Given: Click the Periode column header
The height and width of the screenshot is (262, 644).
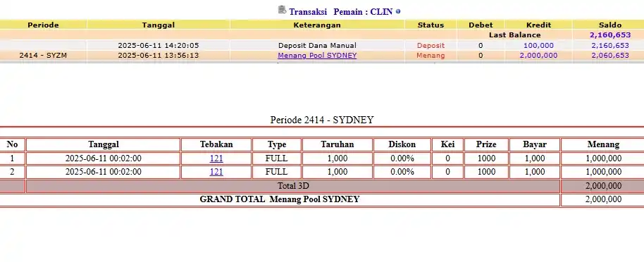Looking at the screenshot, I should pos(43,25).
